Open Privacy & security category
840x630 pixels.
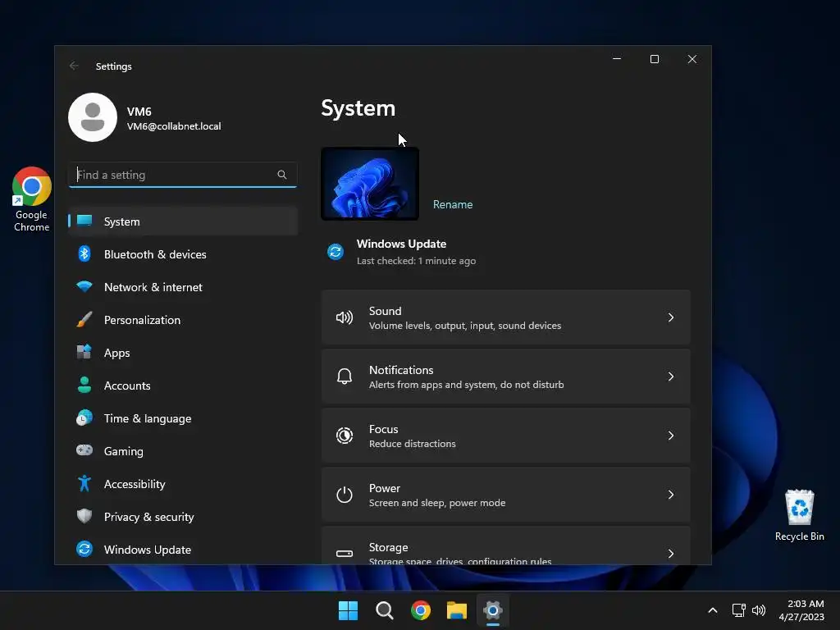(149, 517)
